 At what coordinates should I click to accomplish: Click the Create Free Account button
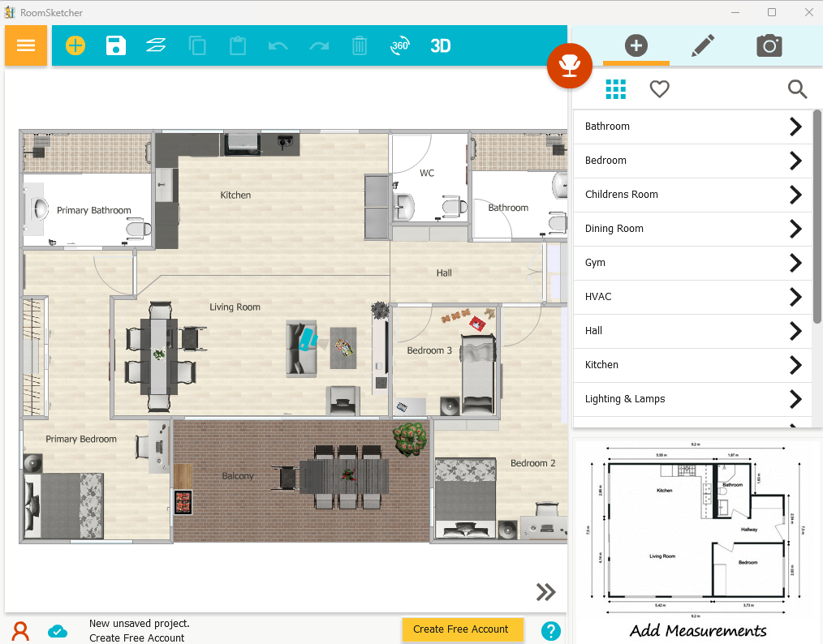coord(463,629)
